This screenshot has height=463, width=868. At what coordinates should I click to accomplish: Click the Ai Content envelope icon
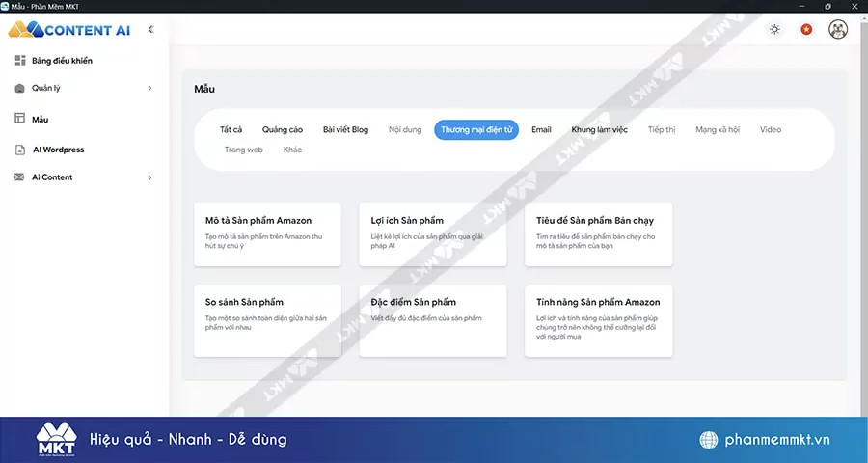(x=20, y=177)
